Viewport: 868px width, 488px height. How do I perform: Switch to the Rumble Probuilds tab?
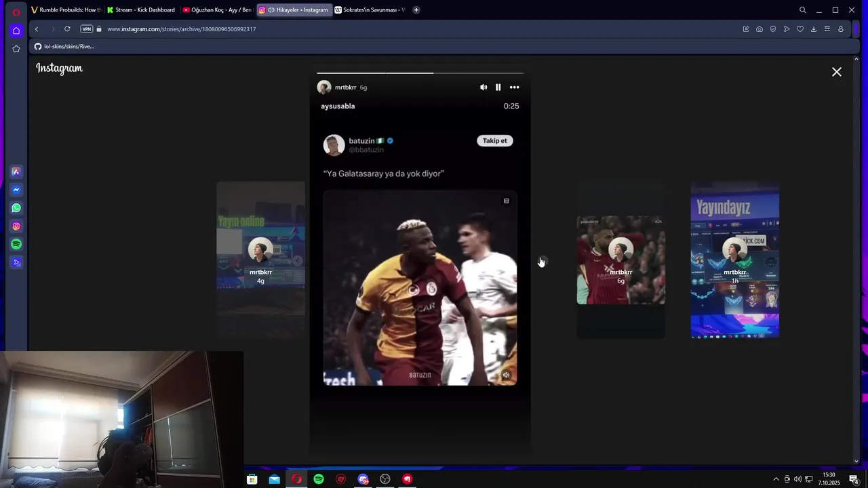[x=66, y=10]
